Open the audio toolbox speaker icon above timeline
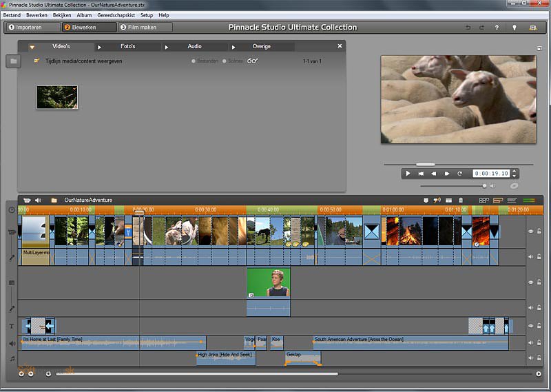This screenshot has height=392, width=551. coord(38,200)
